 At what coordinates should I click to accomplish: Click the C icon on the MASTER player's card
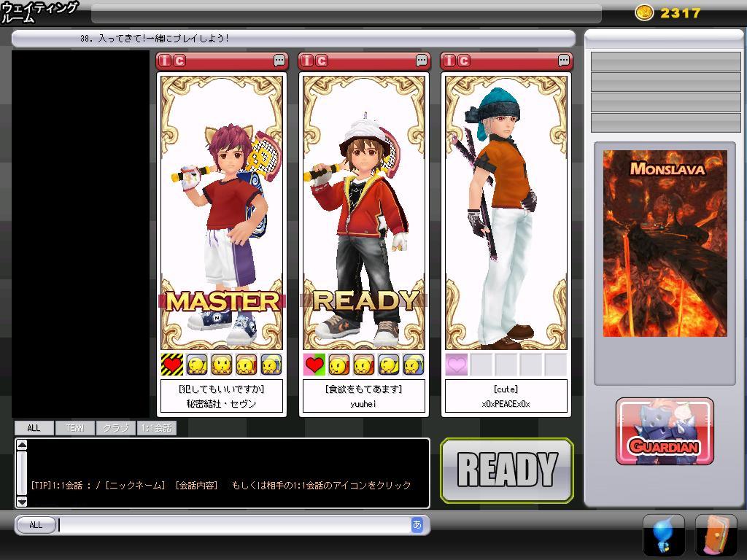179,61
